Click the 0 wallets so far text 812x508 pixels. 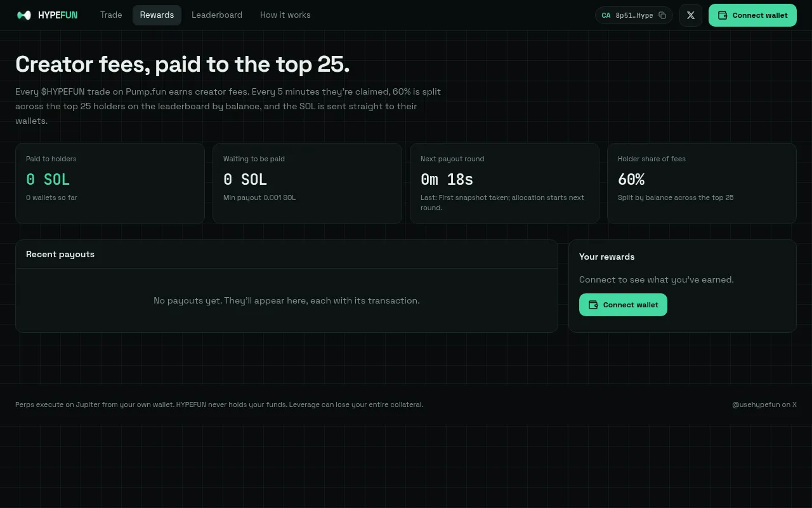pos(51,197)
